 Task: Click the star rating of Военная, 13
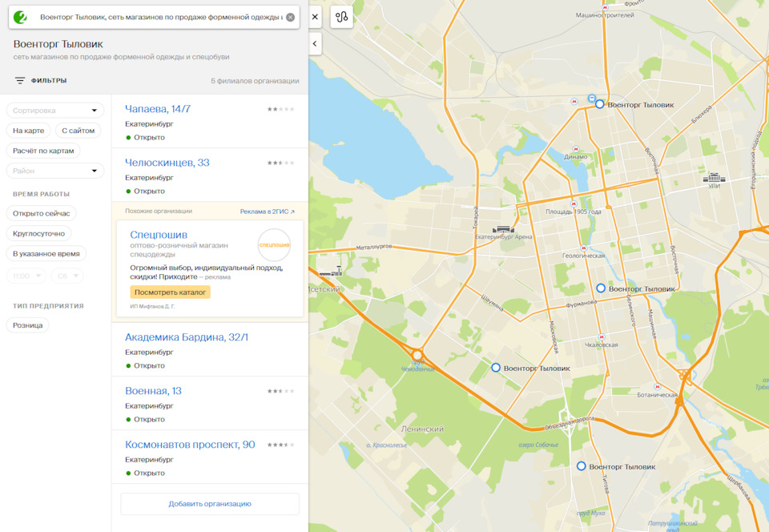click(x=280, y=391)
